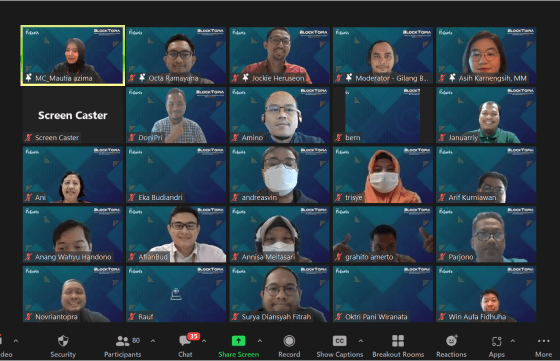Click the green Share Screen icon
This screenshot has height=361, width=560.
coord(239,341)
